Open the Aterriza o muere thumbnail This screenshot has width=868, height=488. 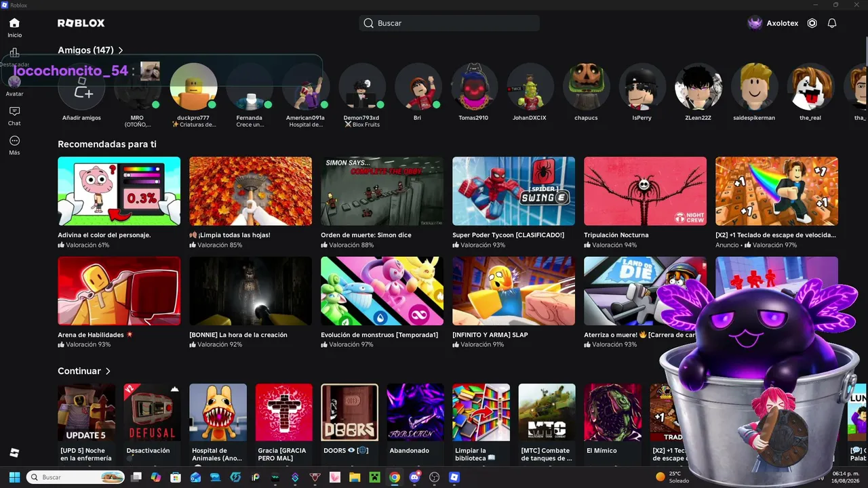click(x=645, y=291)
